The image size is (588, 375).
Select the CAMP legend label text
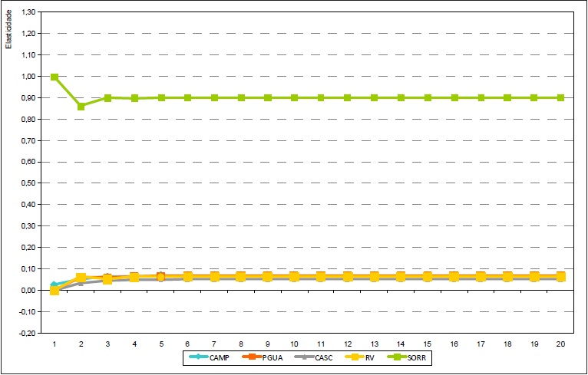(220, 357)
